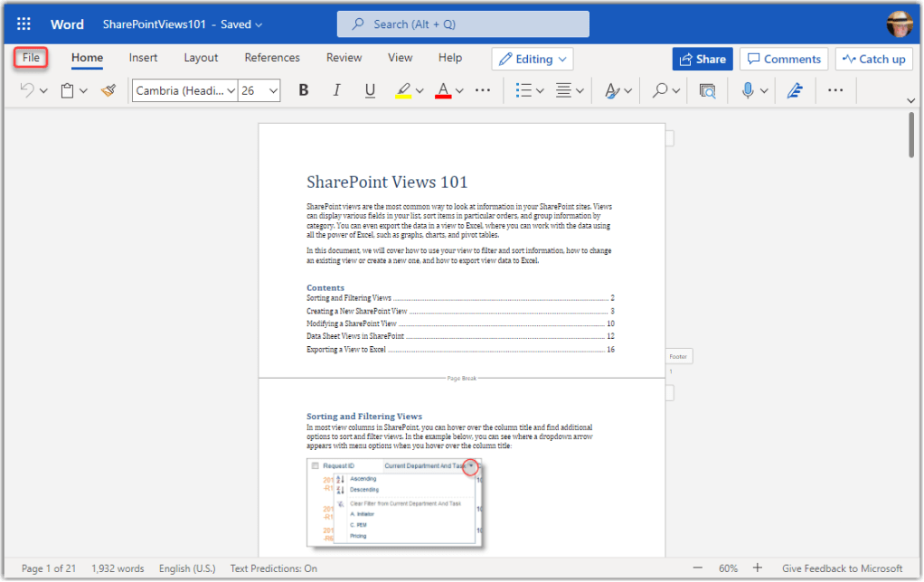Click the zoom in plus icon

(x=757, y=568)
